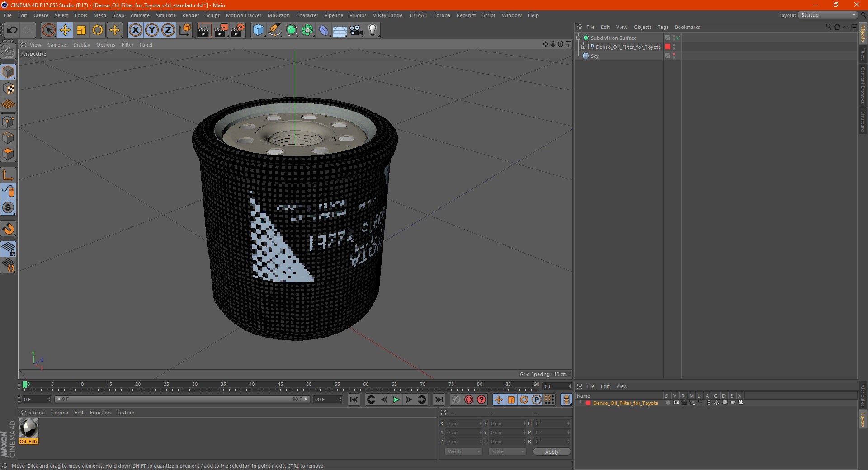Click the Apply button
Screen dimensions: 868x470
(x=552, y=452)
